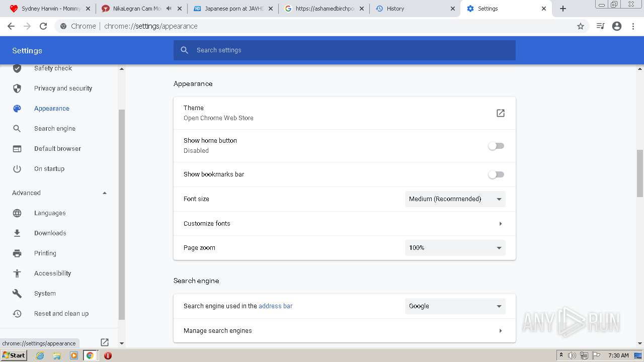The height and width of the screenshot is (362, 644).
Task: Open the Chrome profile avatar
Action: 617,26
